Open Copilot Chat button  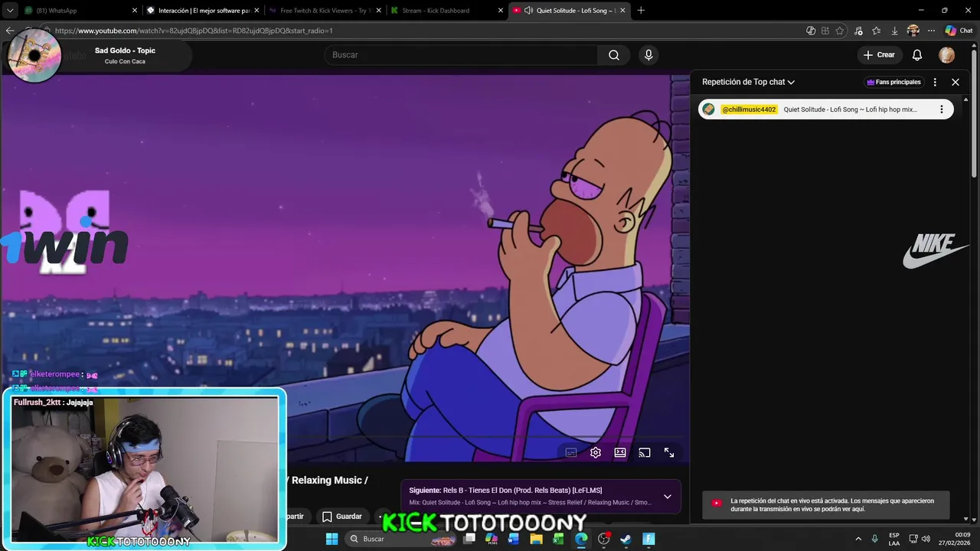pyautogui.click(x=959, y=31)
